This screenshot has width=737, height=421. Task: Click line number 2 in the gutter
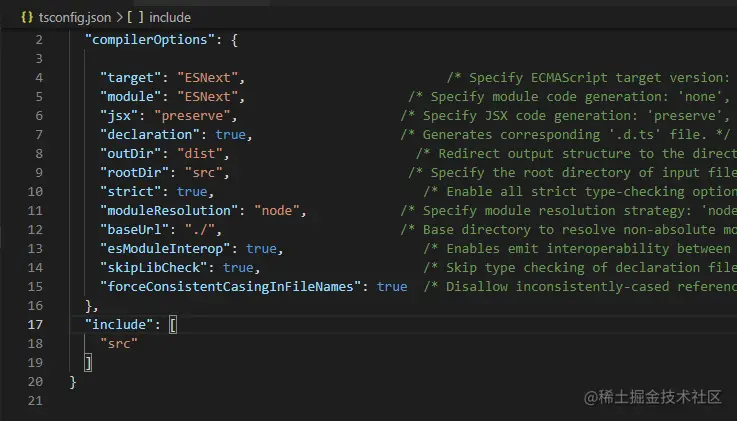39,39
